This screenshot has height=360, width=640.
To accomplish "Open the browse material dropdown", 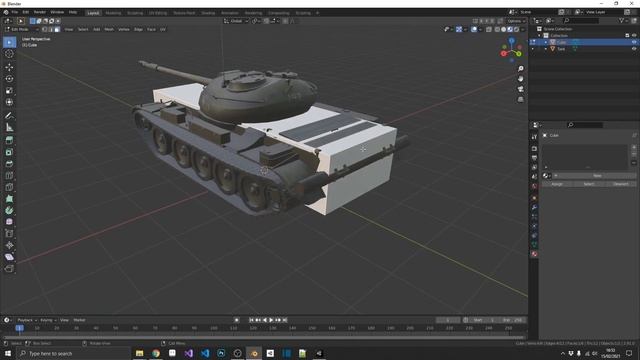I will coord(546,176).
